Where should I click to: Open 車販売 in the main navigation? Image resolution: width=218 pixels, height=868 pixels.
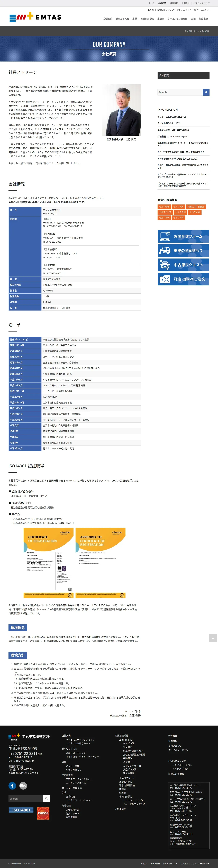[161, 19]
